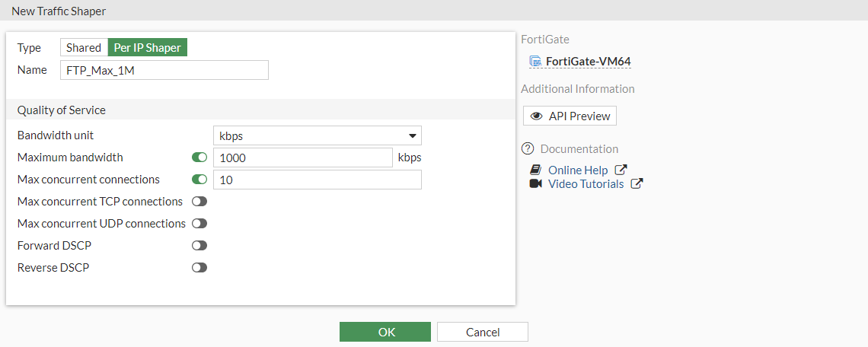The height and width of the screenshot is (347, 868).
Task: Open the Bandwidth unit dropdown
Action: 317,136
